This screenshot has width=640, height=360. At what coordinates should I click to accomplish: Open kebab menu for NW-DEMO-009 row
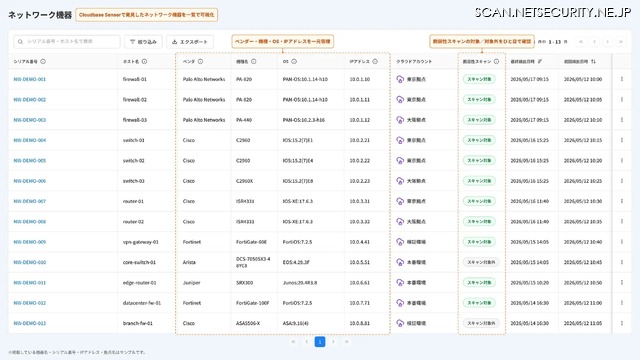click(x=622, y=242)
